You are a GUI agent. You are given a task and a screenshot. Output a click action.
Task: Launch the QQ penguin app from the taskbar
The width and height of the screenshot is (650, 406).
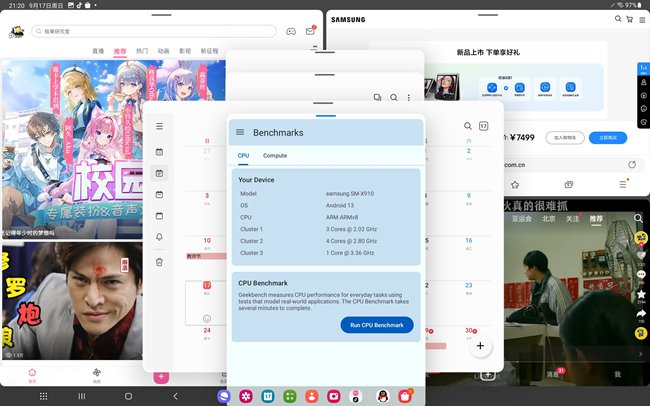pos(383,396)
